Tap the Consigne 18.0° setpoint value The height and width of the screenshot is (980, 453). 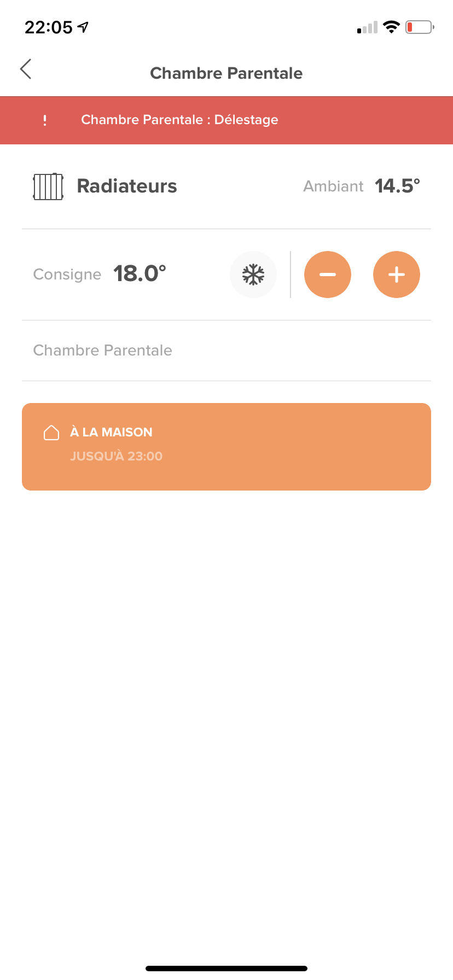tap(140, 273)
